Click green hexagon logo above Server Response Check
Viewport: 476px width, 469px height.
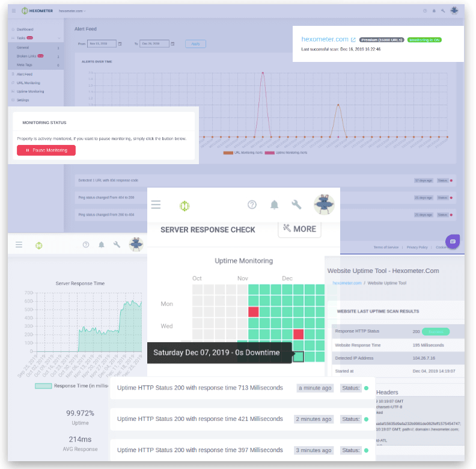[x=185, y=206]
